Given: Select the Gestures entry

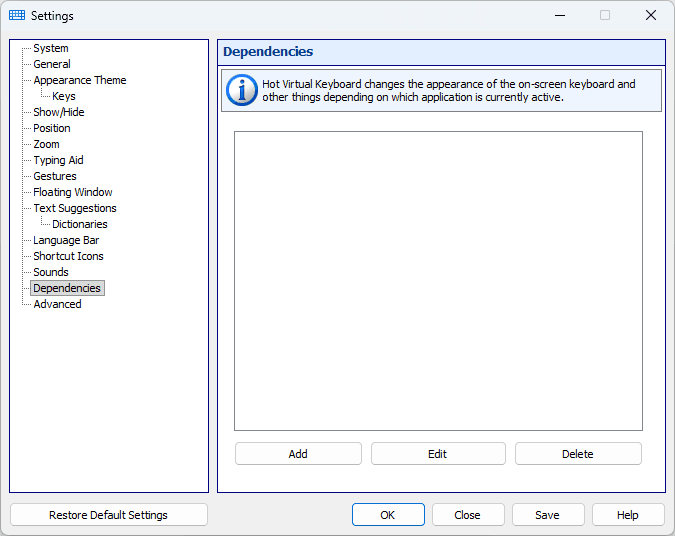Looking at the screenshot, I should click(55, 176).
